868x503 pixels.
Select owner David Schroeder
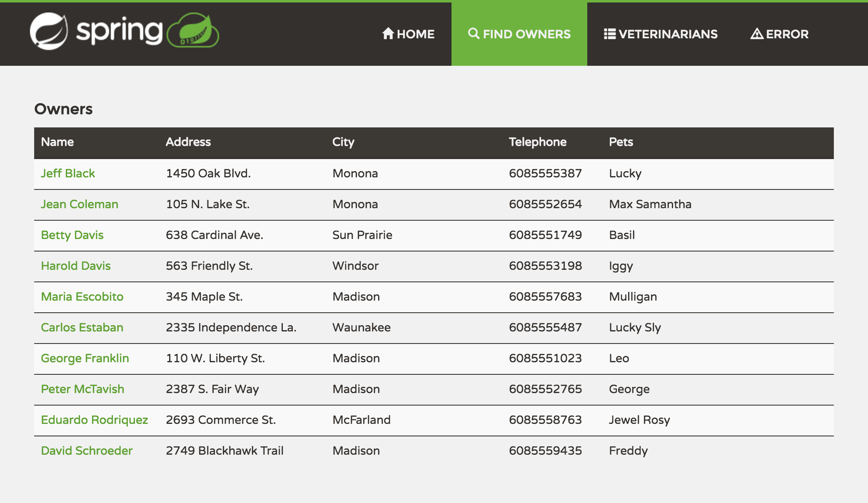87,451
